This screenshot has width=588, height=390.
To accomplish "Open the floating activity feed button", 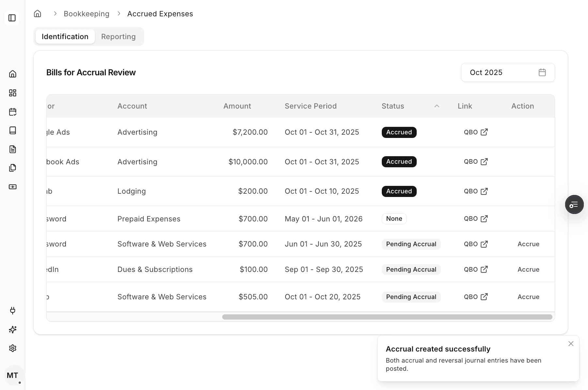I will pos(574,204).
